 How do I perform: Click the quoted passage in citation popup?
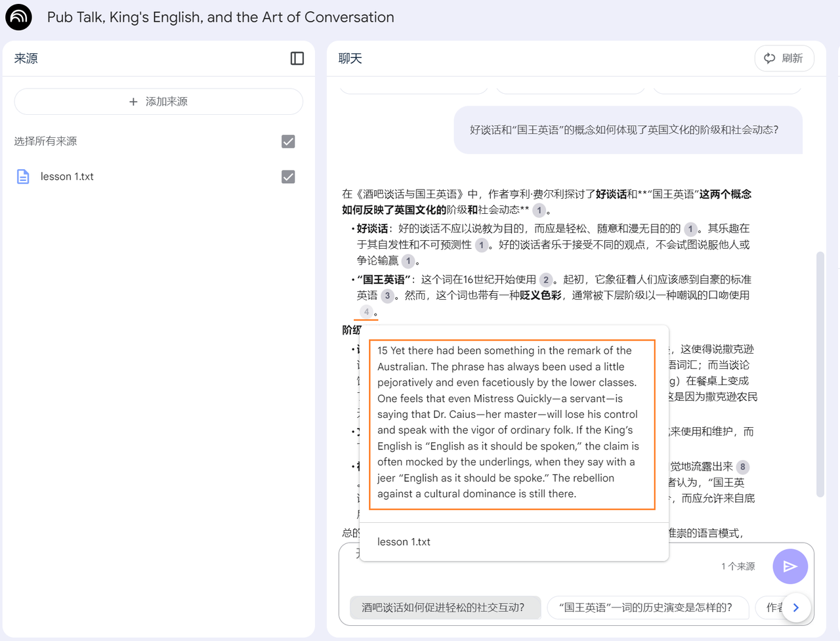pyautogui.click(x=512, y=423)
